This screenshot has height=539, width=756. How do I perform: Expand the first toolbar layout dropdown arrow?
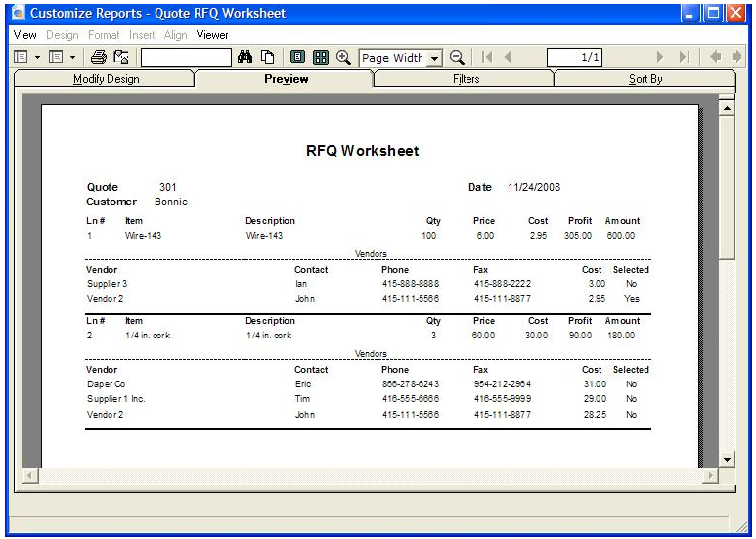[x=36, y=59]
